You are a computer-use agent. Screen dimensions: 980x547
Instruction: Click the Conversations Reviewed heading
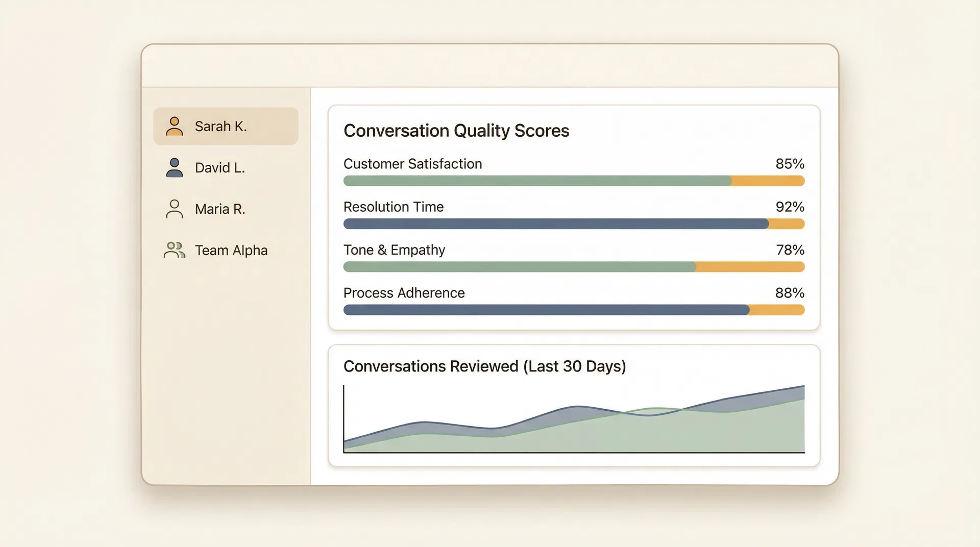click(x=484, y=366)
